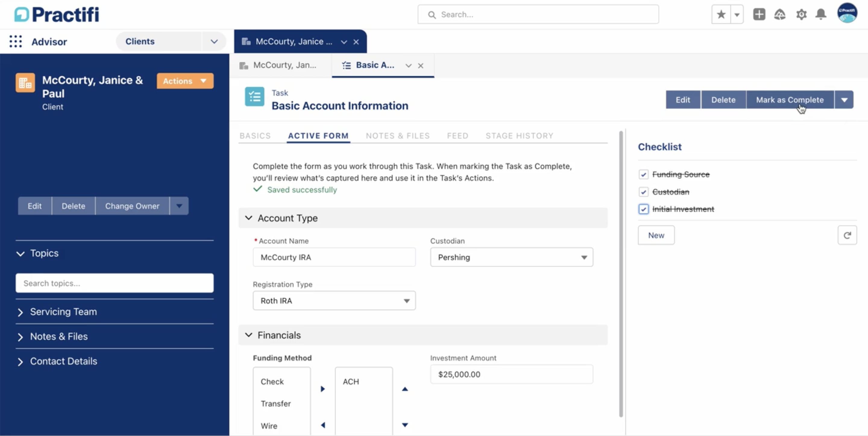This screenshot has width=868, height=436.
Task: Open the Clients navigation dropdown chevron
Action: coord(214,42)
